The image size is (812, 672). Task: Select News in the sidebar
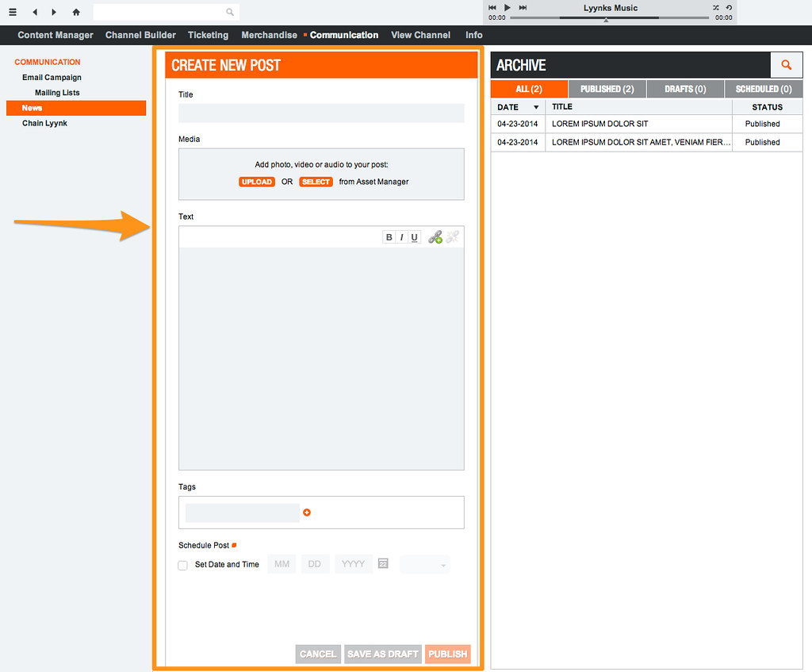point(76,108)
